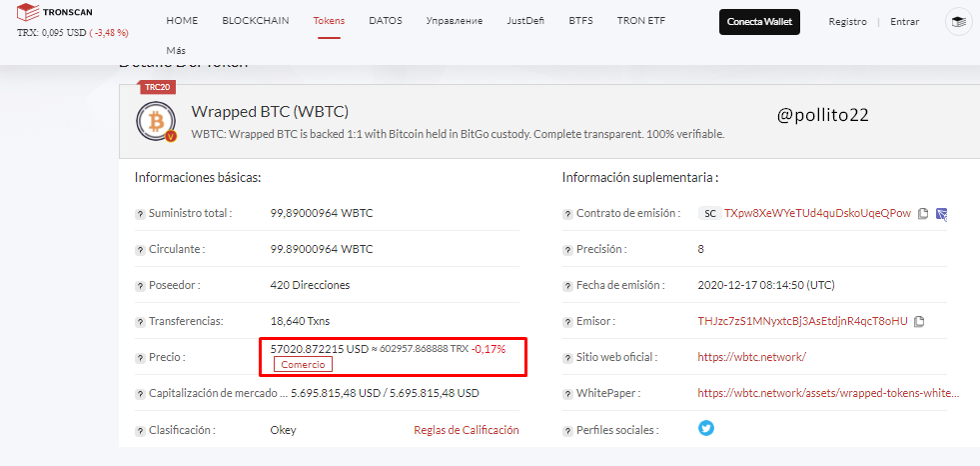Image resolution: width=980 pixels, height=466 pixels.
Task: Click the Información suplementaria heading
Action: (640, 178)
